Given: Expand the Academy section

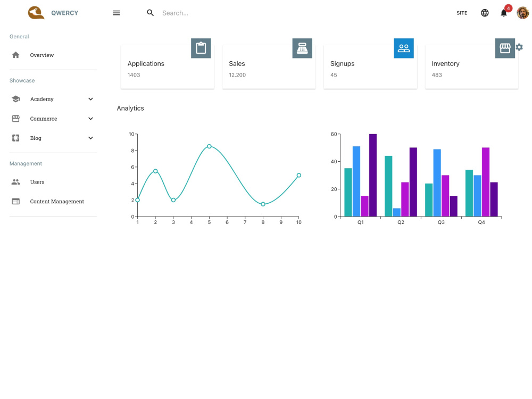Looking at the screenshot, I should click(x=90, y=99).
